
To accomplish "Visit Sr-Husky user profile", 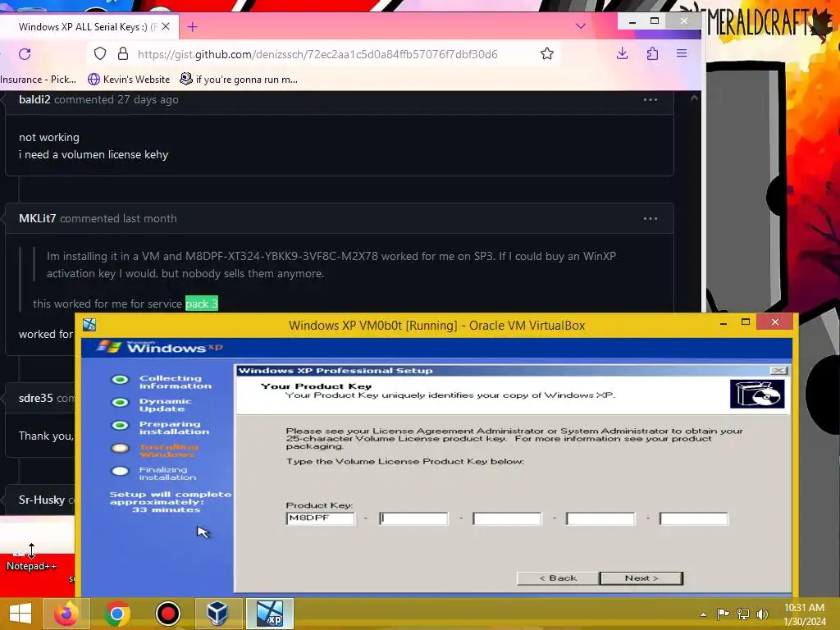I will (41, 500).
